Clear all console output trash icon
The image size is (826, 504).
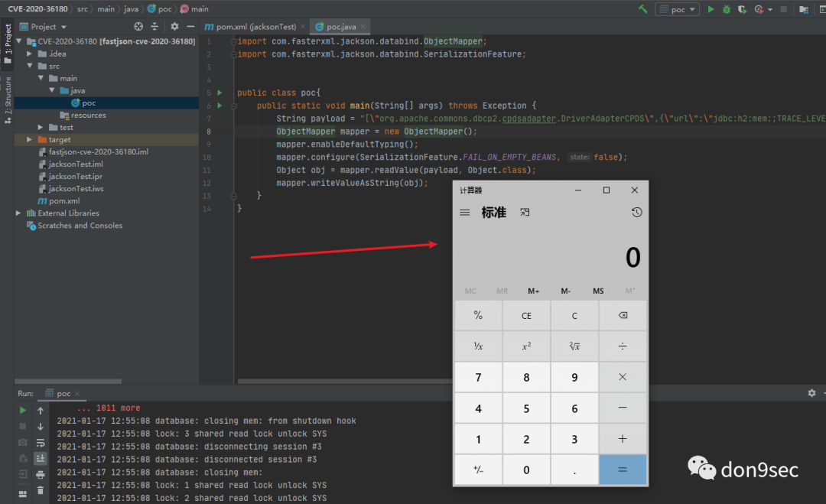click(x=41, y=491)
